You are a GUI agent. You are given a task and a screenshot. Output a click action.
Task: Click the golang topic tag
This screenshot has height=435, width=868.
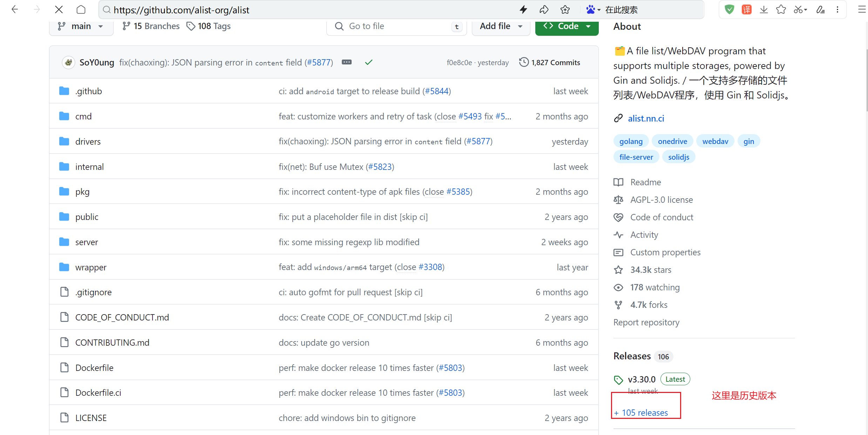631,141
